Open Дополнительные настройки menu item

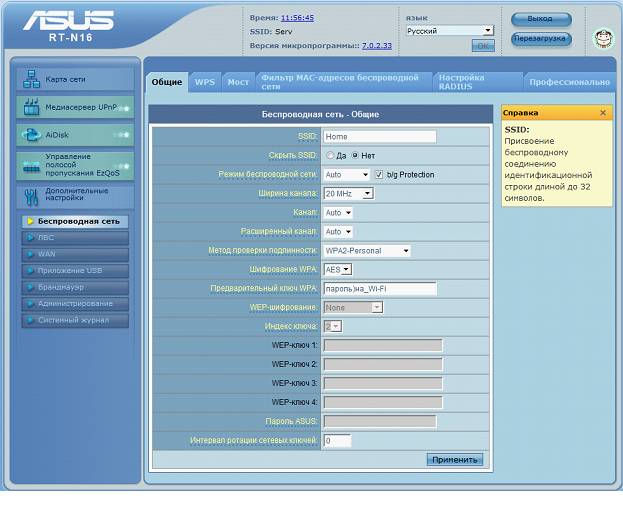pyautogui.click(x=75, y=196)
